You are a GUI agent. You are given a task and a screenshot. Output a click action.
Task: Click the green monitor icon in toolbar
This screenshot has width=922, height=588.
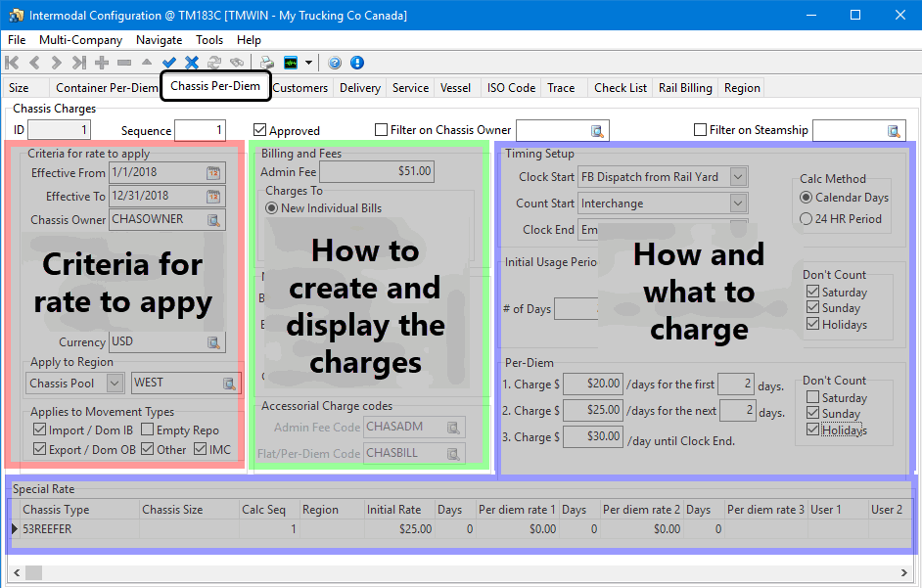(291, 63)
